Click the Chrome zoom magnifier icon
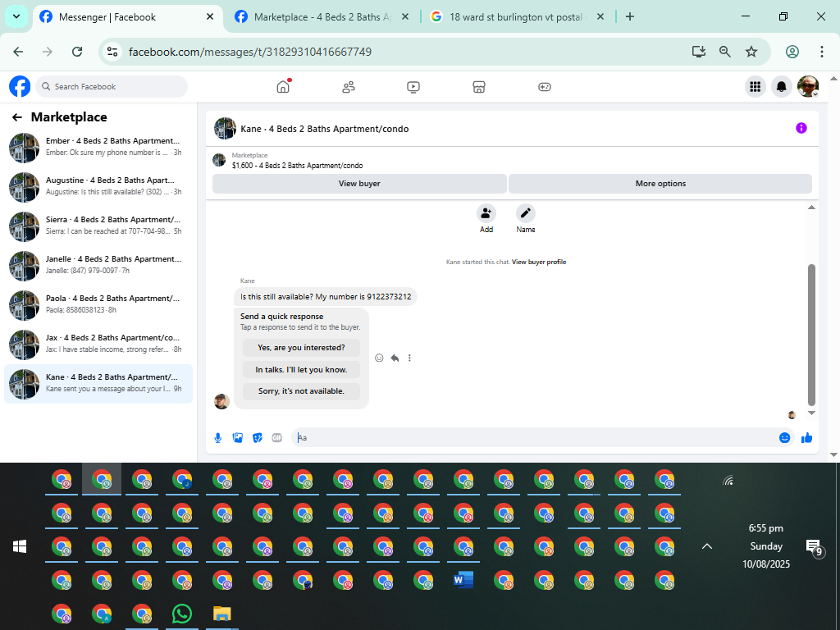The width and height of the screenshot is (840, 630). pos(725,52)
